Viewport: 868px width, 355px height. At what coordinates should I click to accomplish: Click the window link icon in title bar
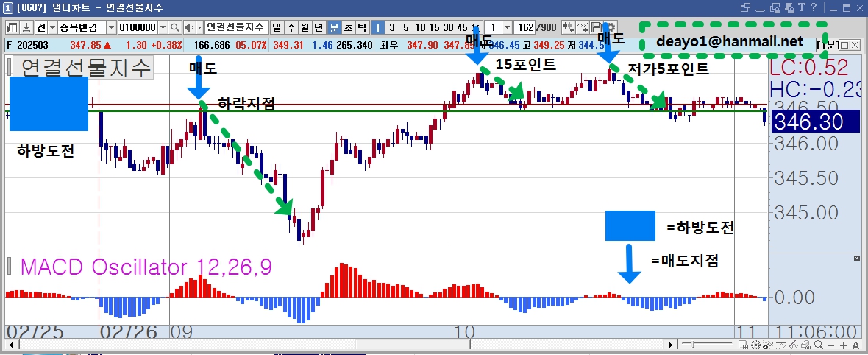(745, 7)
